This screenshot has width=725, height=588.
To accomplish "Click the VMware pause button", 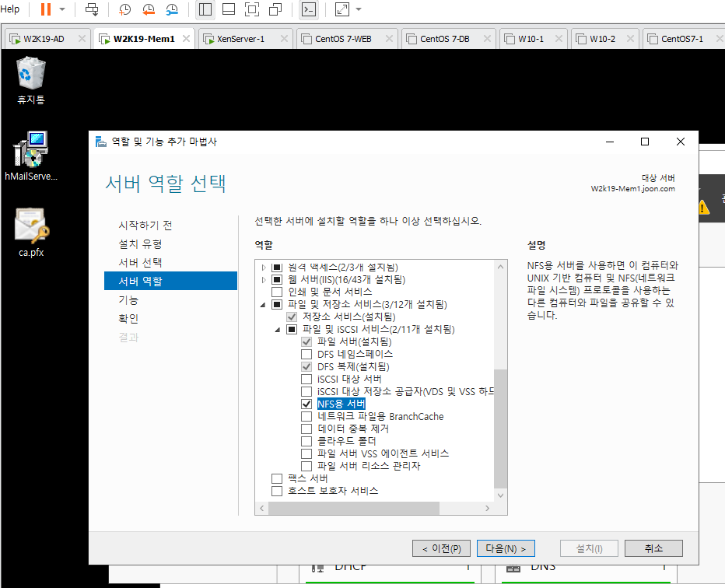I will (x=45, y=9).
